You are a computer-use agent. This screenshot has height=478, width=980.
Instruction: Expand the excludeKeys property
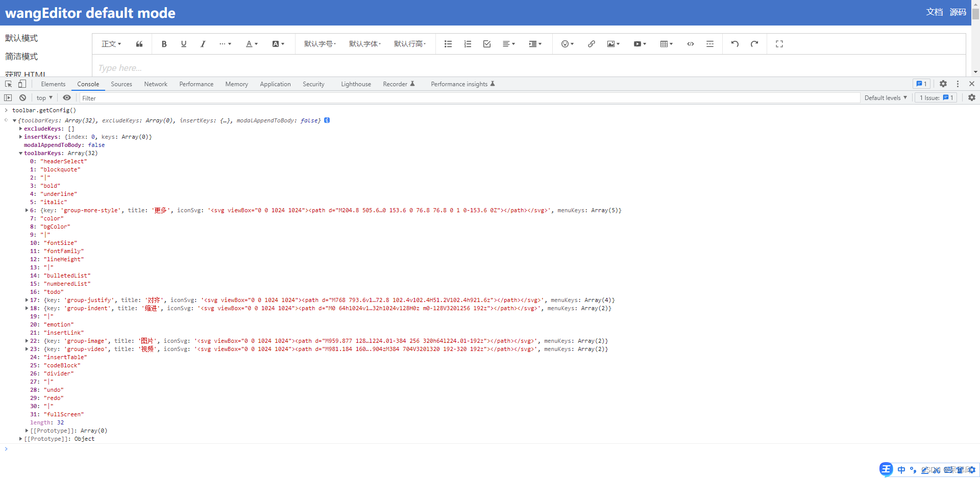(20, 129)
